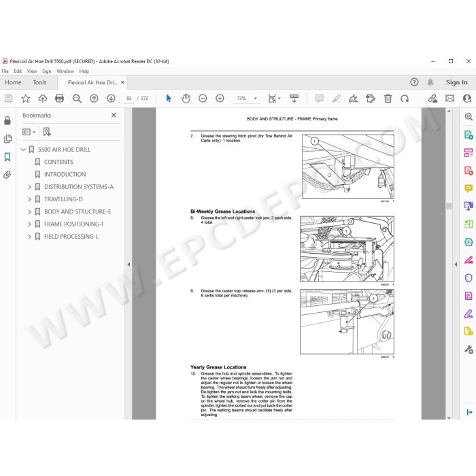Open Export PDF tool in right pane
Viewport: 476px width, 476px height.
click(469, 135)
